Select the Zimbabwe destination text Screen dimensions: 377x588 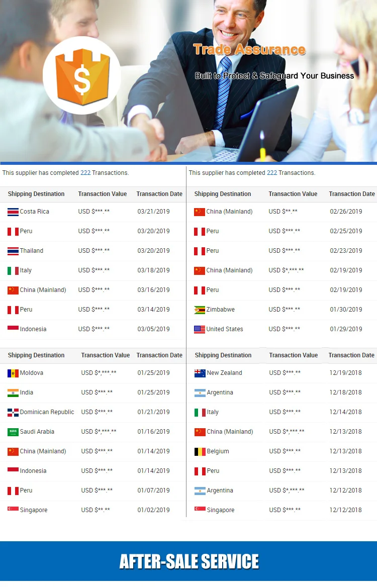(x=221, y=310)
